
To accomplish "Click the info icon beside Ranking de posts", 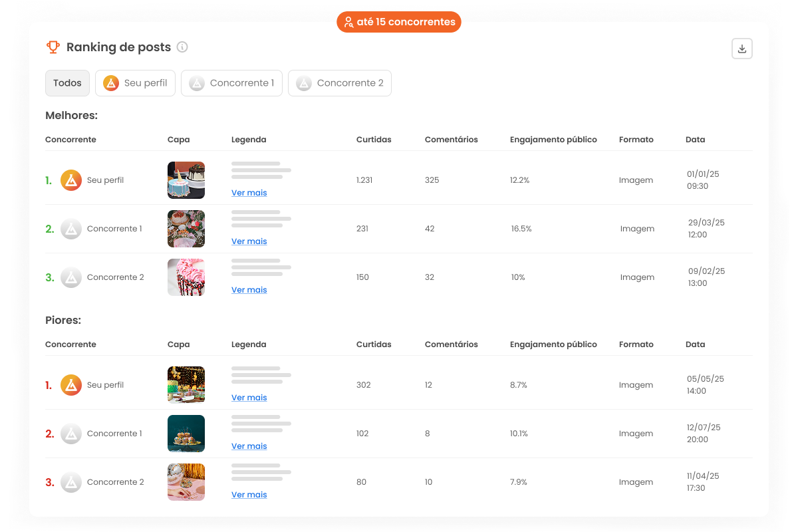I will pyautogui.click(x=182, y=47).
